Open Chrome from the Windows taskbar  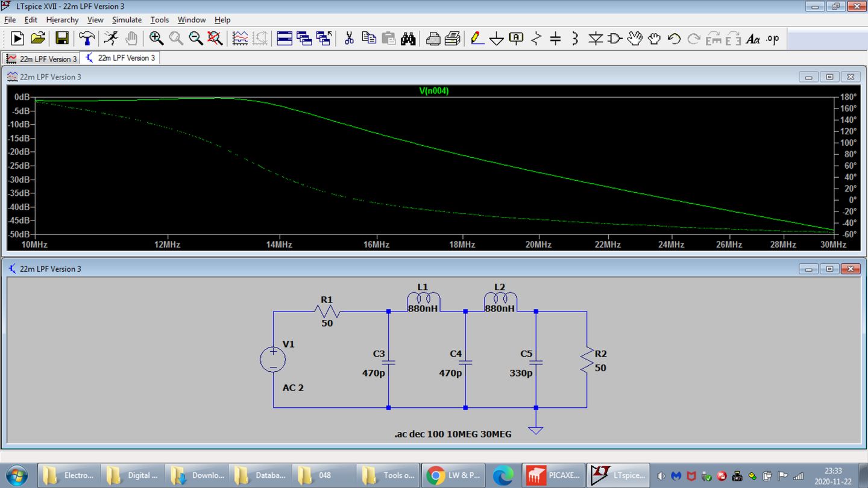451,475
